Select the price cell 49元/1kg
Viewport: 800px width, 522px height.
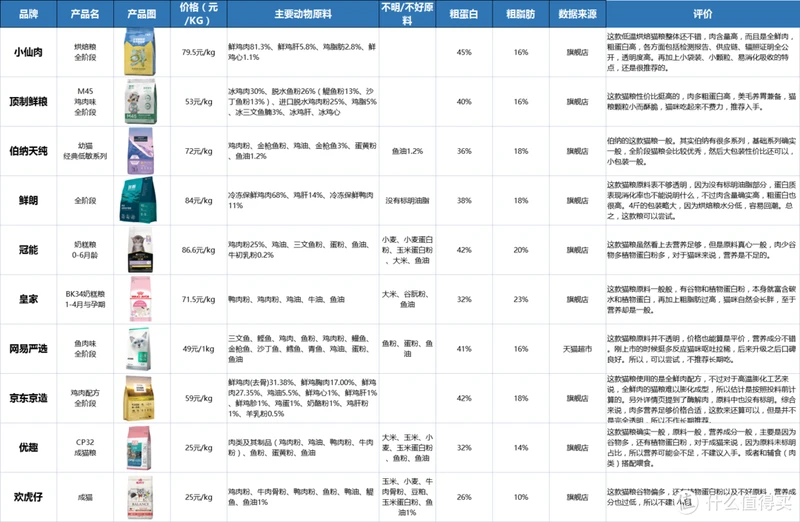[x=199, y=349]
